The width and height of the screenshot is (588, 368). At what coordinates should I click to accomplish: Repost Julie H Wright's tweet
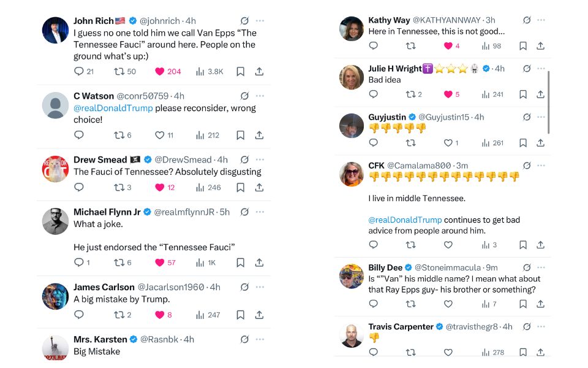[411, 94]
